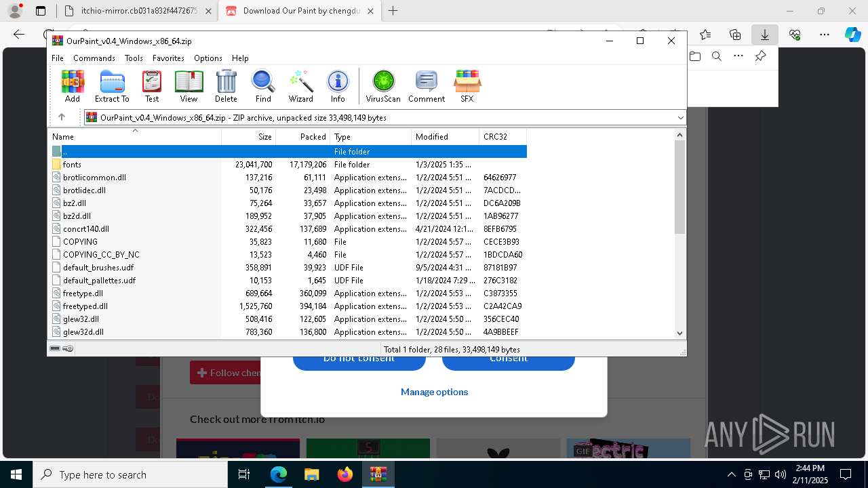Open Favorites star icon in Edge

[x=705, y=35]
